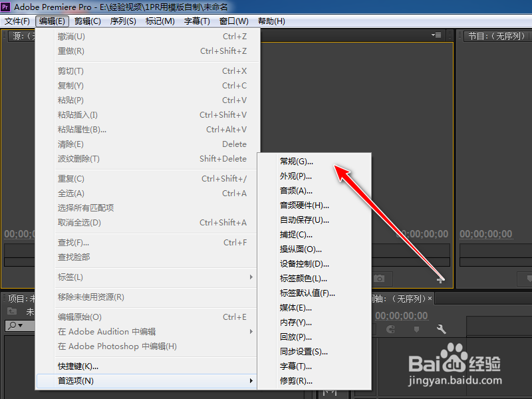Open the 文件(F) menu
The image size is (532, 399).
coord(17,21)
